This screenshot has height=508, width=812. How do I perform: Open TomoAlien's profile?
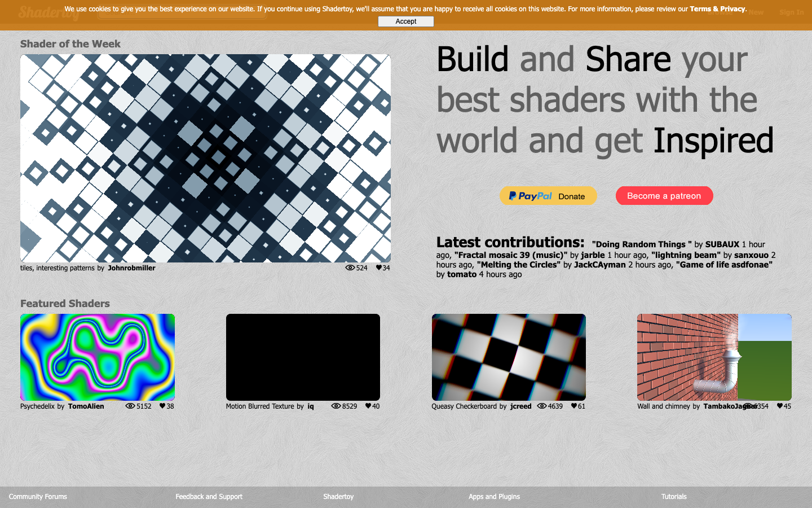[x=86, y=406]
